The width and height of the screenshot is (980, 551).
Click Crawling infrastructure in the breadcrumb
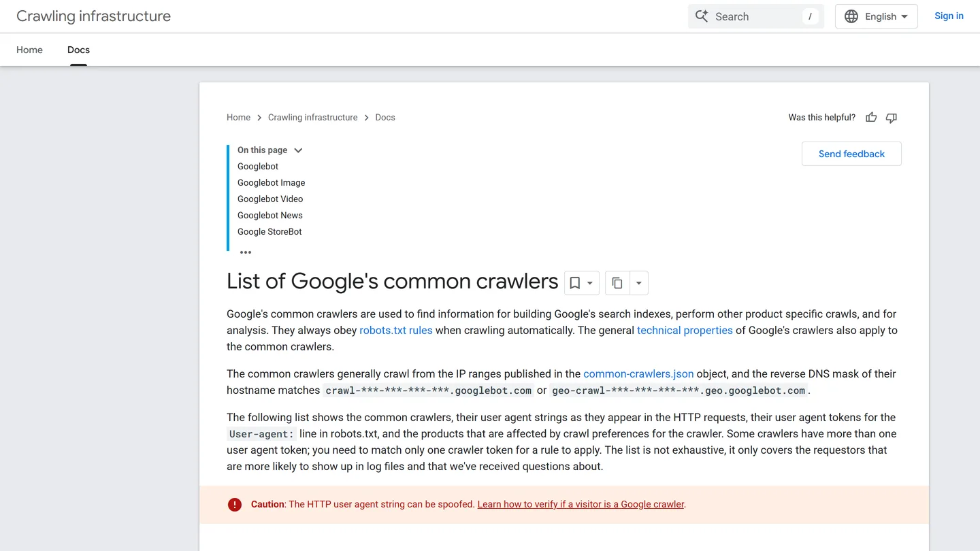pyautogui.click(x=312, y=118)
